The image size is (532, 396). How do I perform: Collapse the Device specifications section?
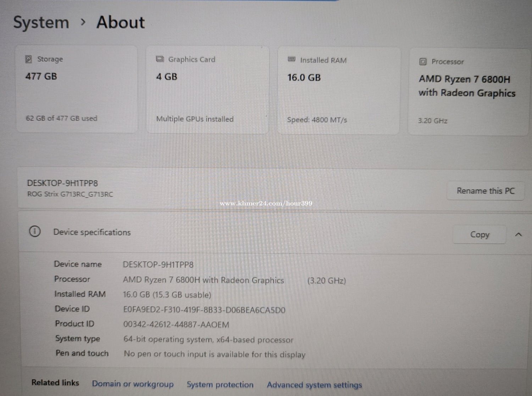pos(518,235)
